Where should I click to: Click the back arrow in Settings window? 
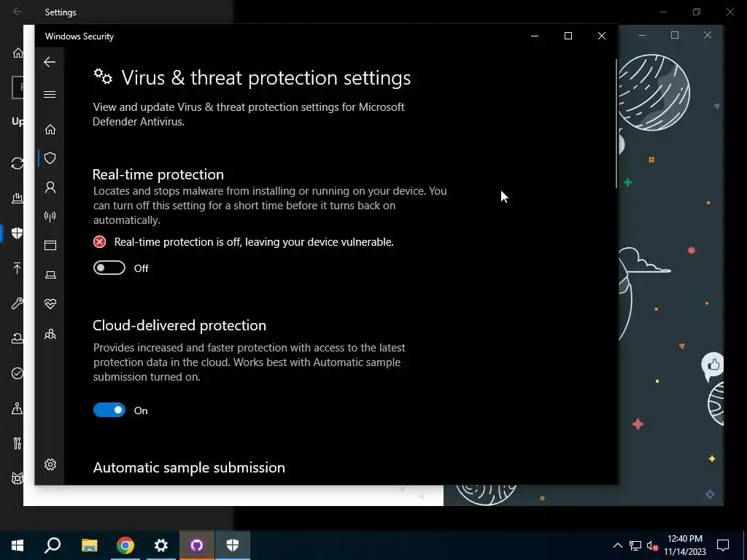coord(18,12)
